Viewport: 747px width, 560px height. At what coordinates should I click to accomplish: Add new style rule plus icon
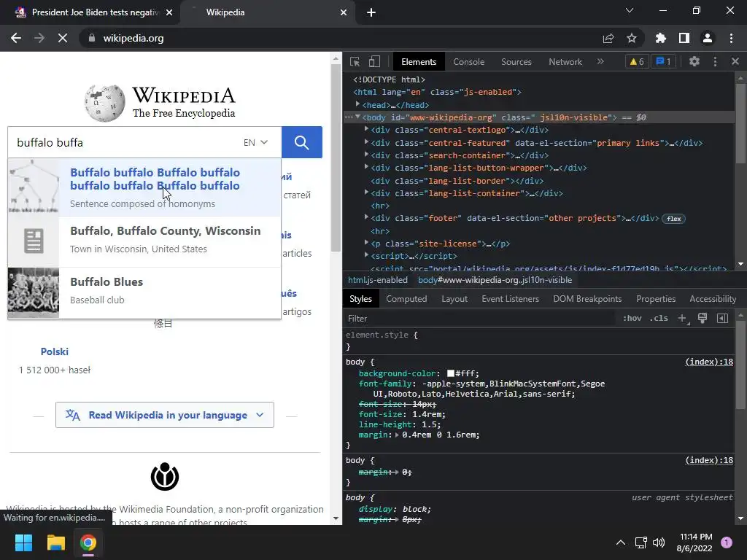683,318
